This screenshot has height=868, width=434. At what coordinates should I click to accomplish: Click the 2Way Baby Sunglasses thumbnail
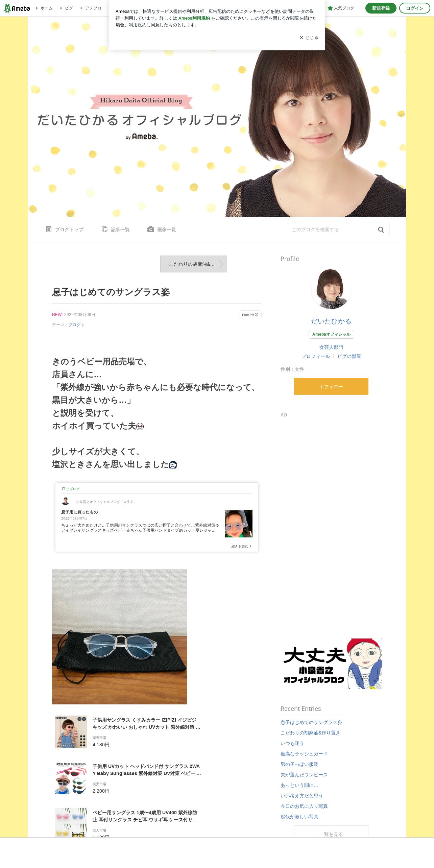click(71, 778)
